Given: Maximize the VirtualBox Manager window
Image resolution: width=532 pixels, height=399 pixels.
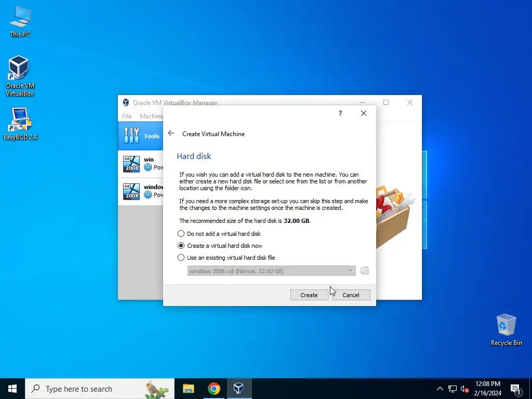Looking at the screenshot, I should (x=386, y=102).
